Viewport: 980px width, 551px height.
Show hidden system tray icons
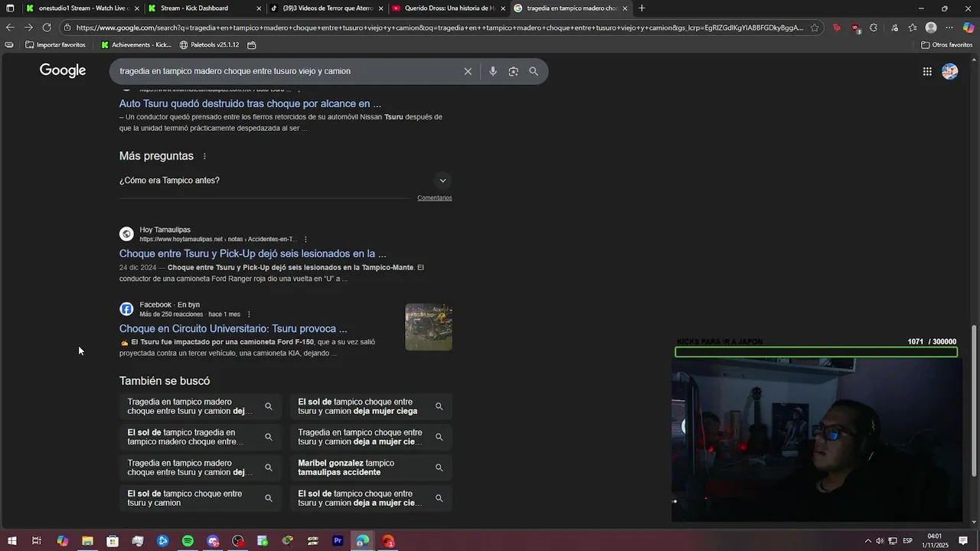pyautogui.click(x=867, y=541)
